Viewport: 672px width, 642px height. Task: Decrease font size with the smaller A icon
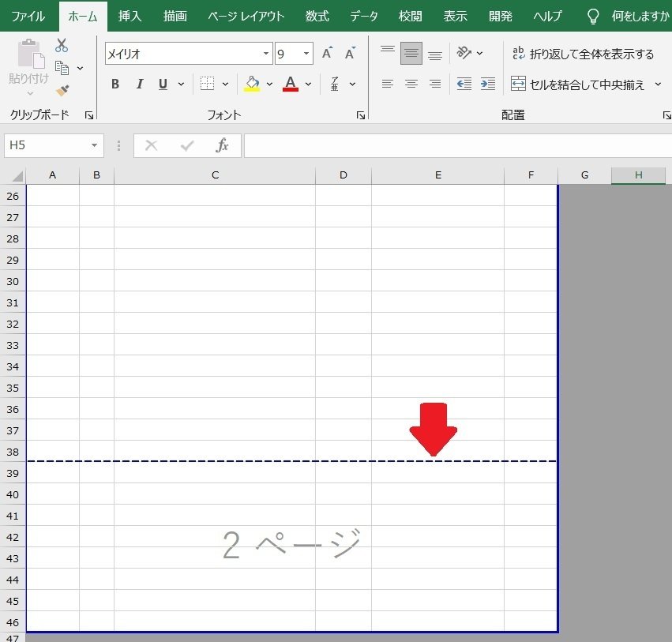349,53
